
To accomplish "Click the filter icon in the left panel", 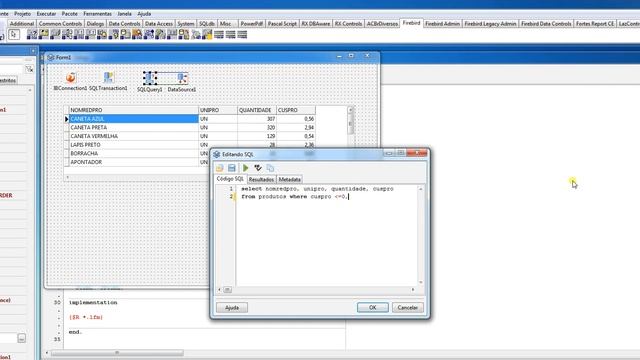I will 29,69.
